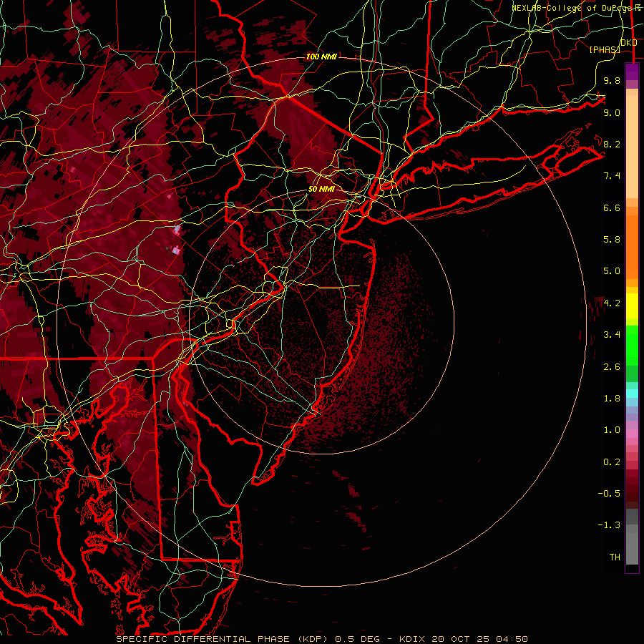Click the 7.4 value on the color scale
Viewport: 644px width, 644px height.
[612, 176]
